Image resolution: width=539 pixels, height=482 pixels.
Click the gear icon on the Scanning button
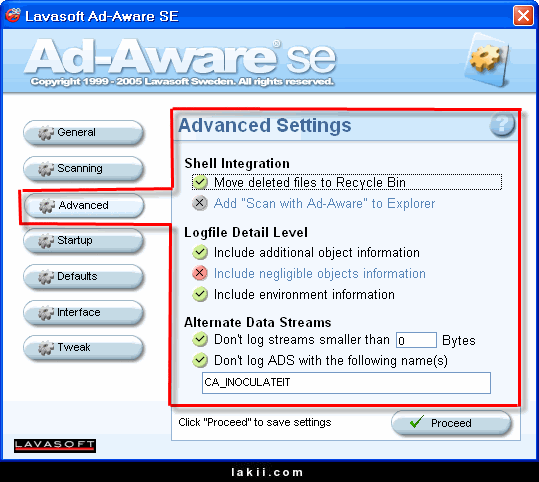pos(46,169)
